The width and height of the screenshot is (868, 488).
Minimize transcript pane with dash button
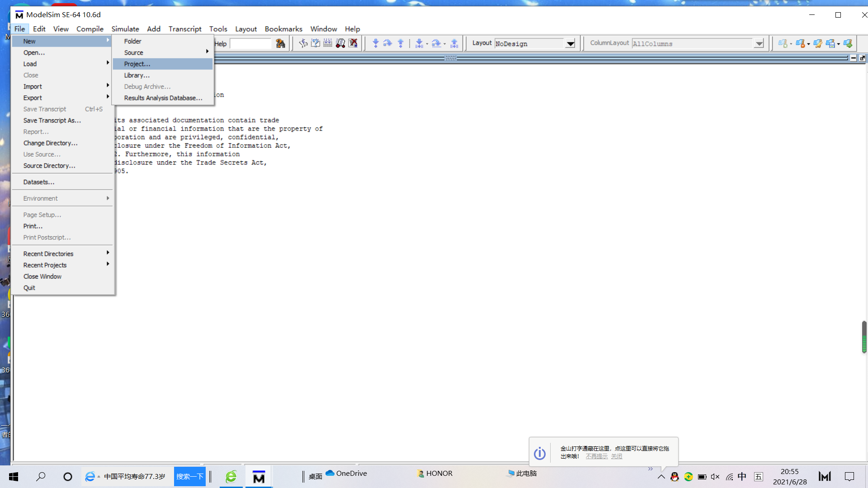click(x=853, y=58)
